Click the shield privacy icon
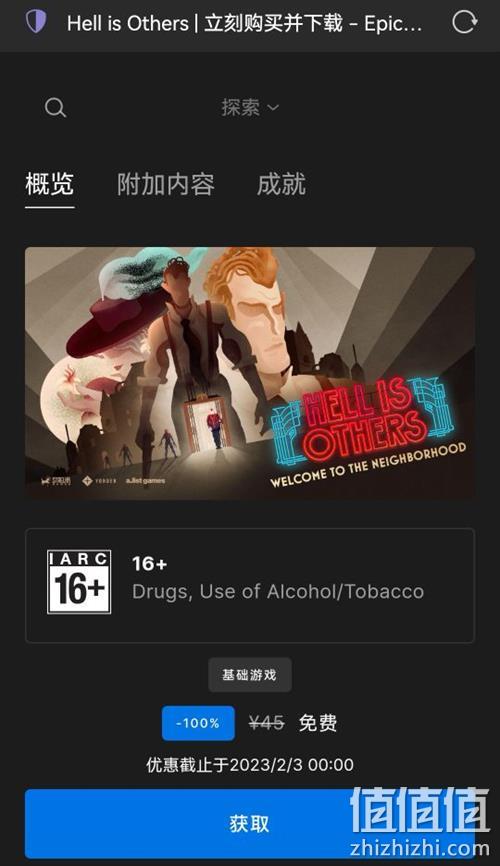Screen dimensions: 500x866 coord(36,22)
